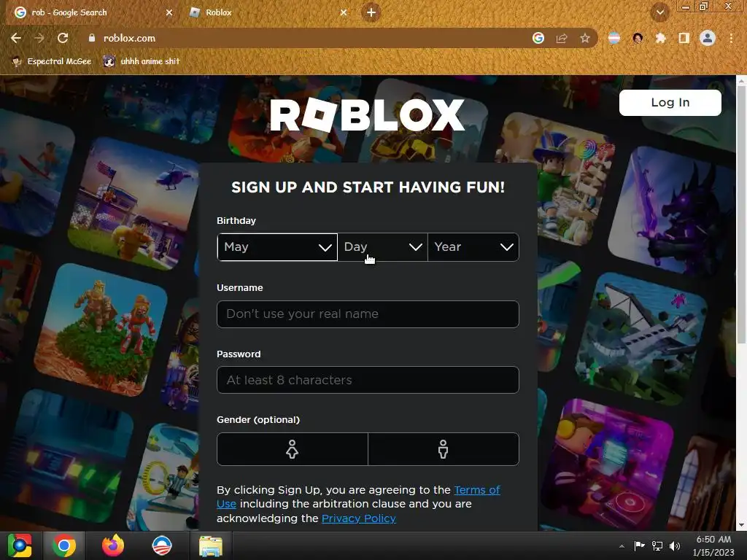Click the Windows Start button

coord(20,545)
